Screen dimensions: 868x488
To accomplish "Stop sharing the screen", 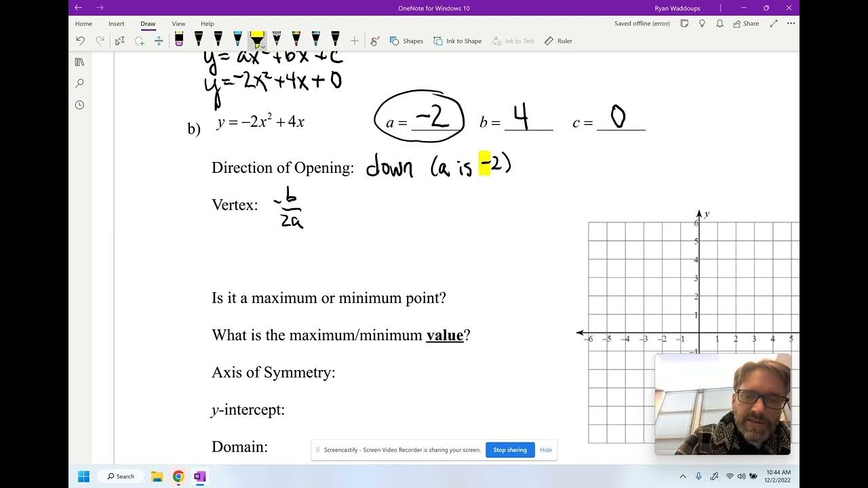I will pyautogui.click(x=510, y=450).
